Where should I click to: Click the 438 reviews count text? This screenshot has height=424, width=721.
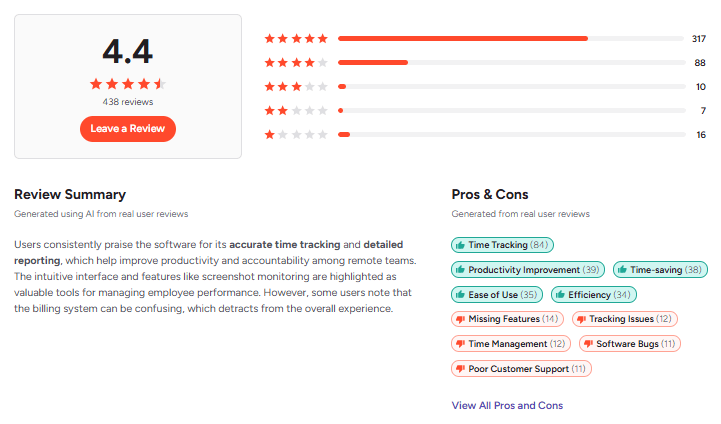(x=128, y=102)
